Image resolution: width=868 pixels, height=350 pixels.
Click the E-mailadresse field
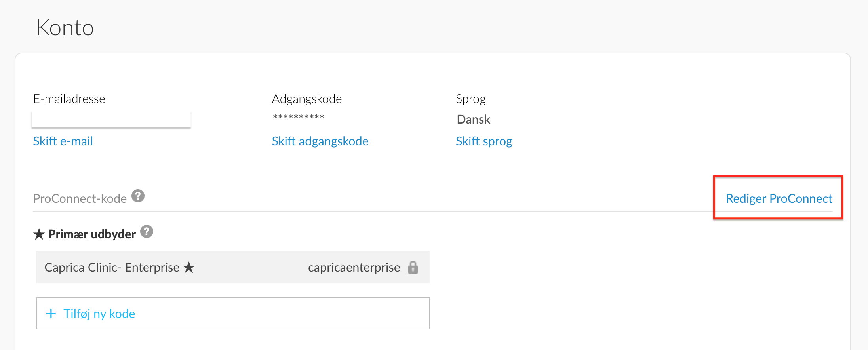[x=111, y=120]
